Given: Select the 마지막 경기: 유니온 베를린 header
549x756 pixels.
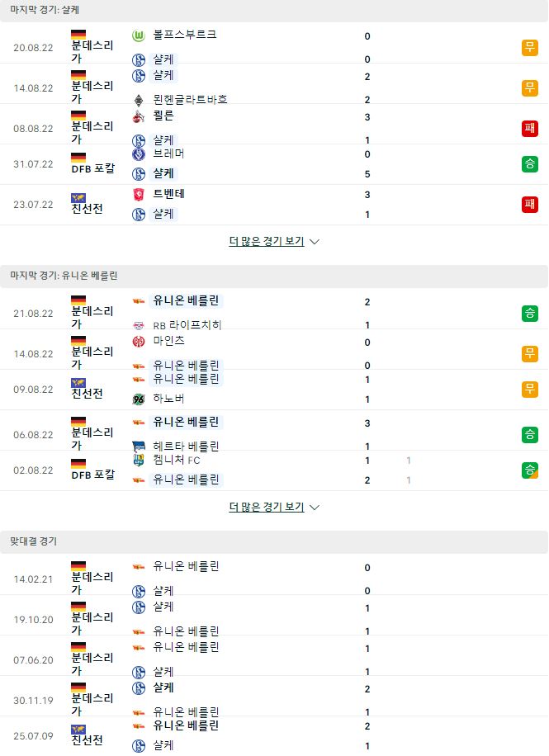Looking at the screenshot, I should pos(274,276).
